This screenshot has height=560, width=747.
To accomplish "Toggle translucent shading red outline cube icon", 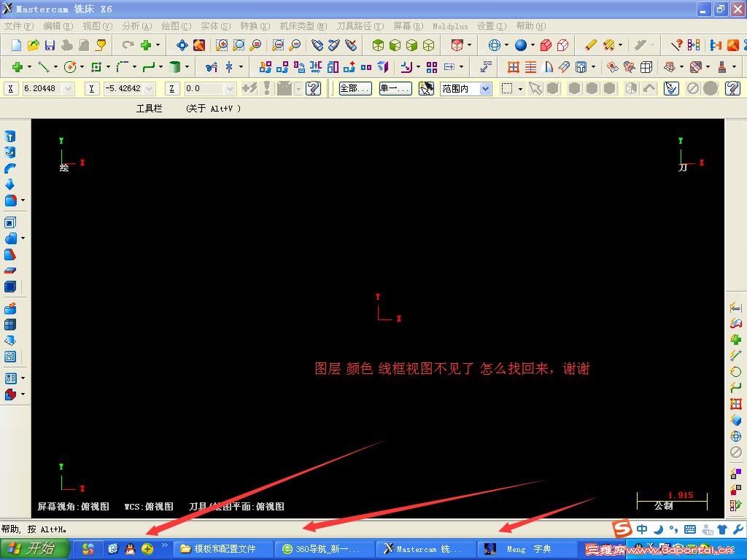I will (562, 45).
